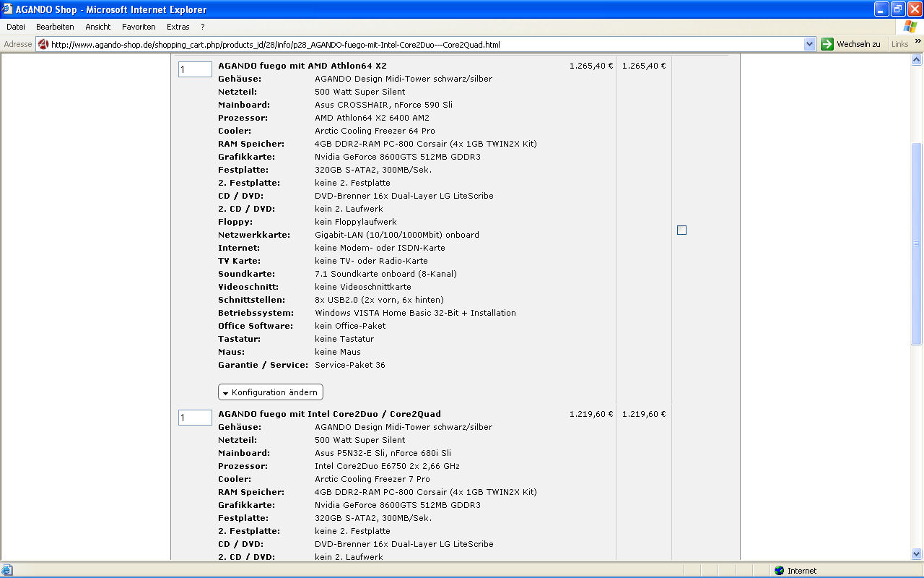Open the Ansicht menu

coord(98,27)
